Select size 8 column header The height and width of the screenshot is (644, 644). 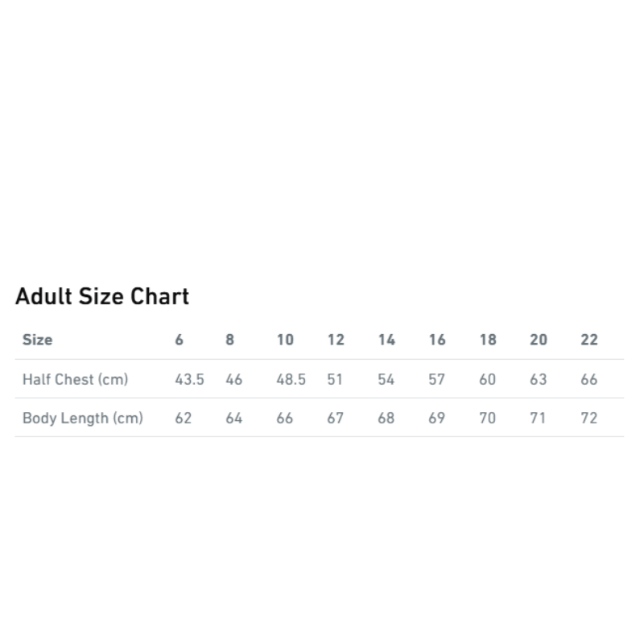230,340
